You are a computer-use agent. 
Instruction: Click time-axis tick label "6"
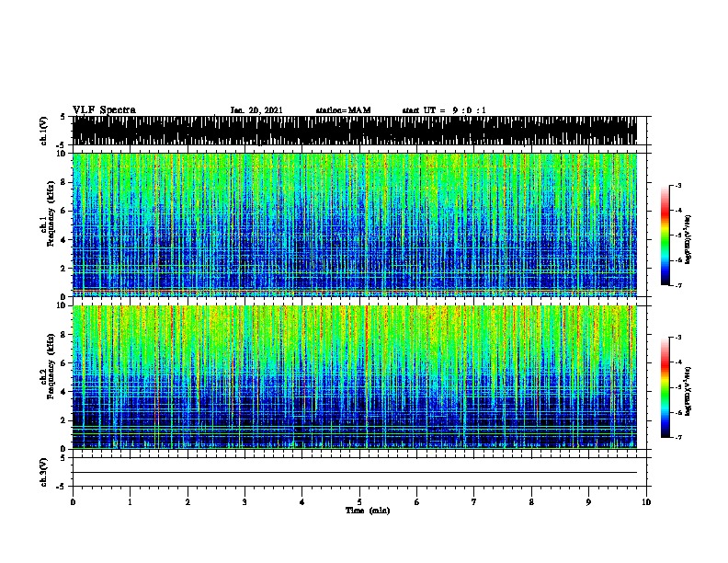[417, 502]
